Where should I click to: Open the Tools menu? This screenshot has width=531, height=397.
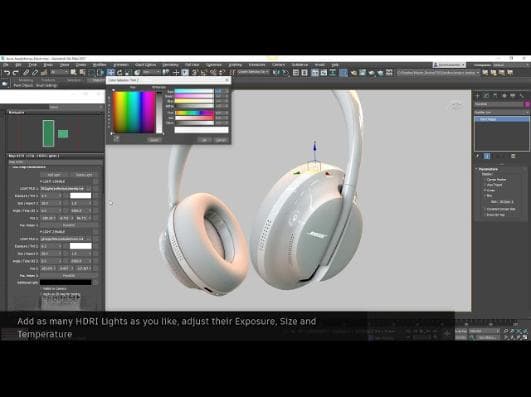click(33, 65)
